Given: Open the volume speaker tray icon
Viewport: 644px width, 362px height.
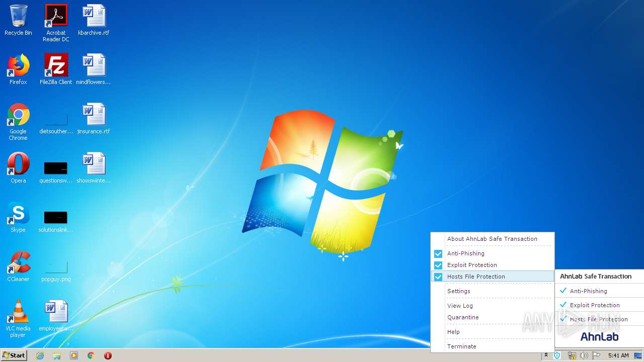Looking at the screenshot, I should pos(584,355).
